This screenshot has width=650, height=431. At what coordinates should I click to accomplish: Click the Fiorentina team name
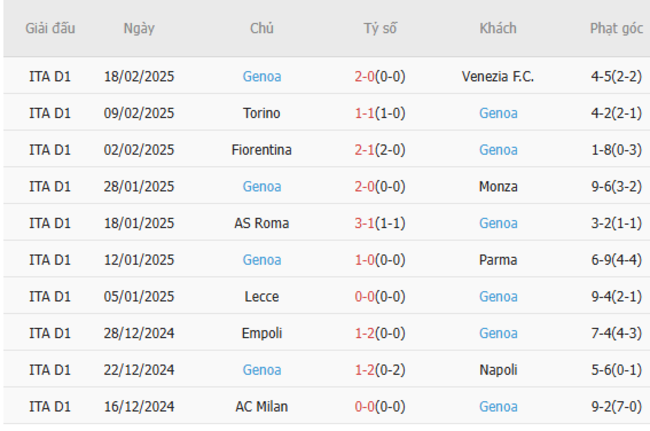tap(262, 150)
